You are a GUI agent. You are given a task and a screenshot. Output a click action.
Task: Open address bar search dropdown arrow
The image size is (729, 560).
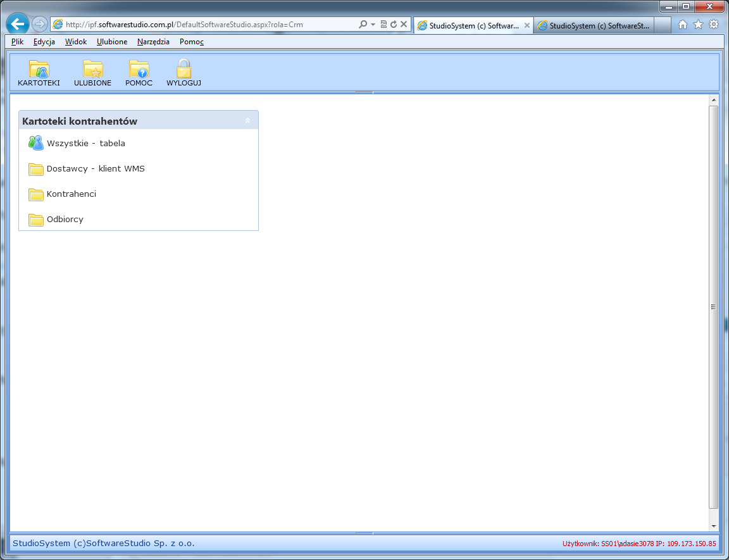click(x=373, y=25)
